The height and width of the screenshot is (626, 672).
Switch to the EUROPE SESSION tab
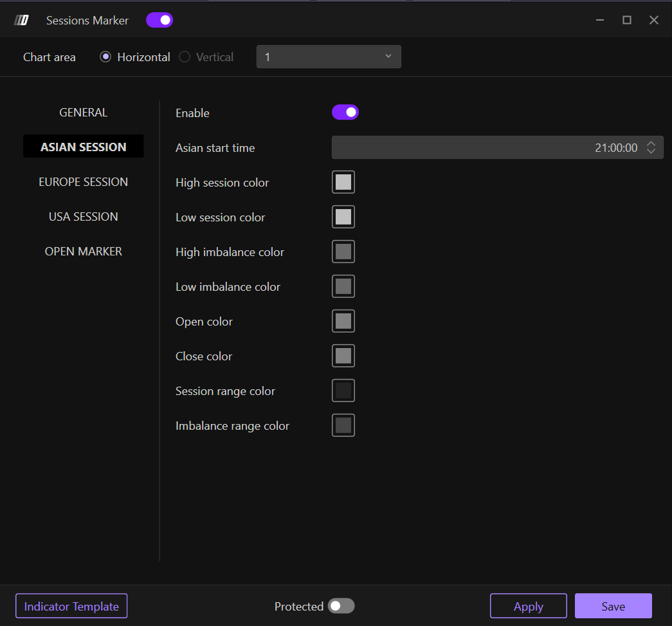84,182
